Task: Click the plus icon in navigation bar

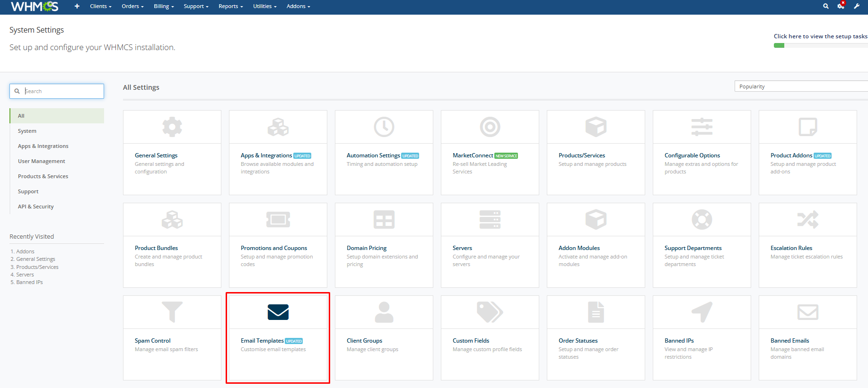Action: 77,6
